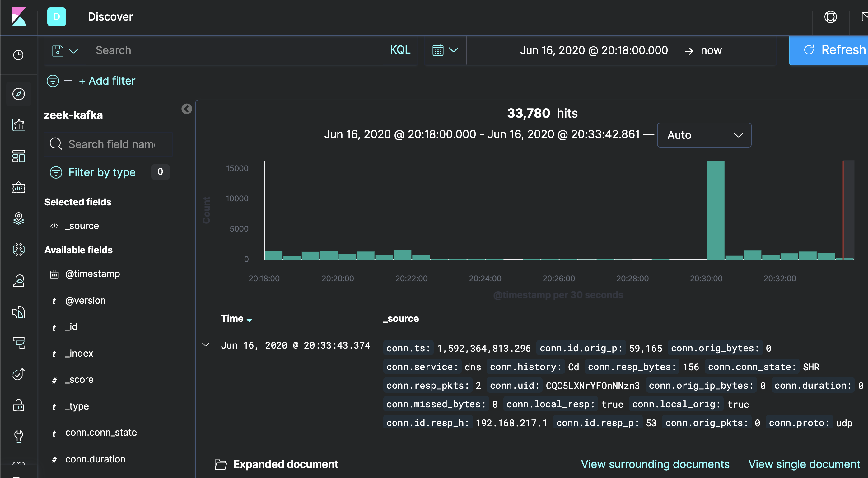Open saved query dropdown menu
Screen dimensions: 868x478
point(65,50)
